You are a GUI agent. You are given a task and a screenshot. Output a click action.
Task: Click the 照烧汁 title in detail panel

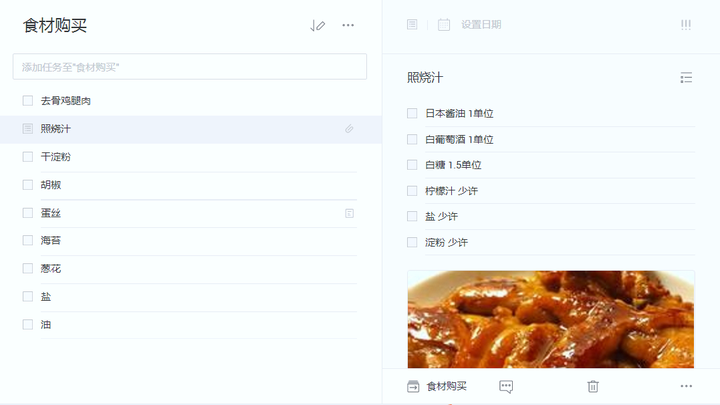tap(425, 78)
